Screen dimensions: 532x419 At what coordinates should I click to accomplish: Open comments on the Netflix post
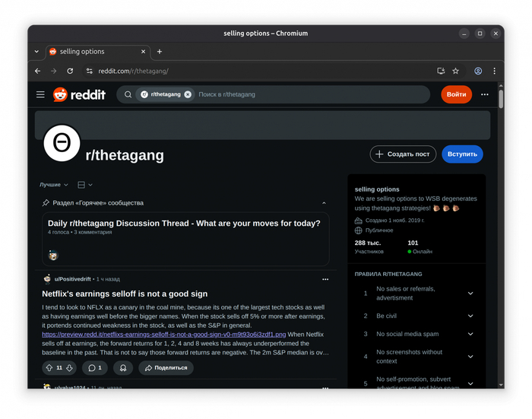94,368
